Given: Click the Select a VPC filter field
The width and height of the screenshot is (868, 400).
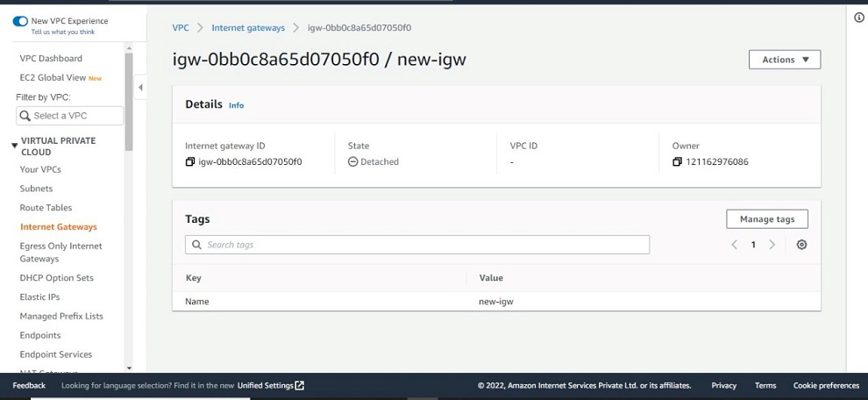Looking at the screenshot, I should (70, 116).
